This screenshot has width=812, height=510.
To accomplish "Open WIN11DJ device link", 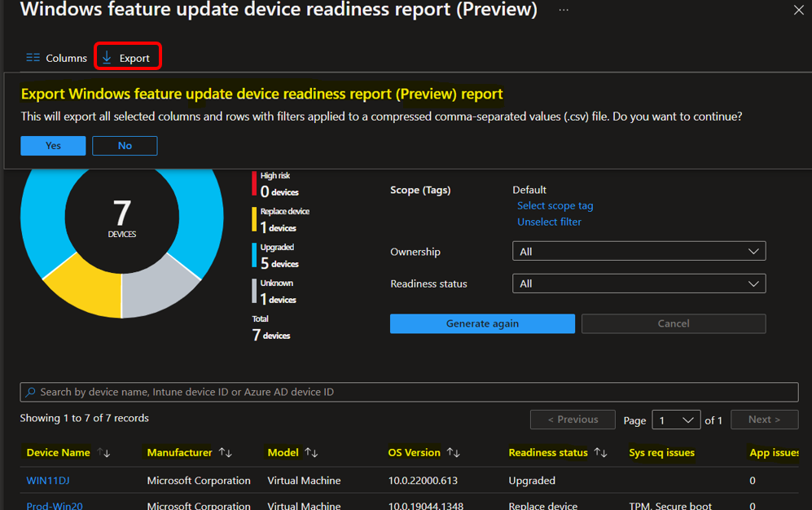I will (x=47, y=481).
